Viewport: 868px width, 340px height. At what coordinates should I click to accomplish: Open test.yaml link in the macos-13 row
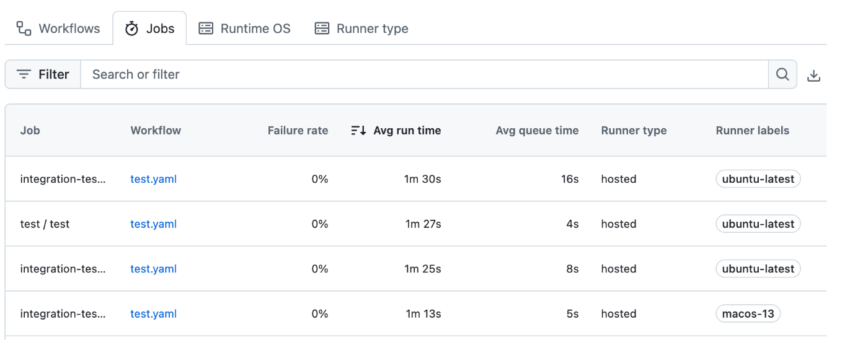pos(153,313)
